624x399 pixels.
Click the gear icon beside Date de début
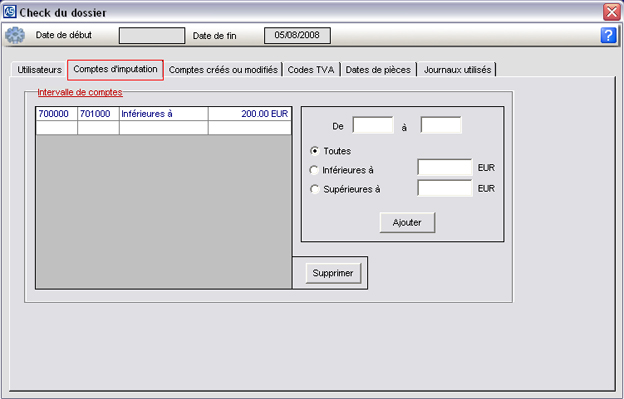(15, 35)
